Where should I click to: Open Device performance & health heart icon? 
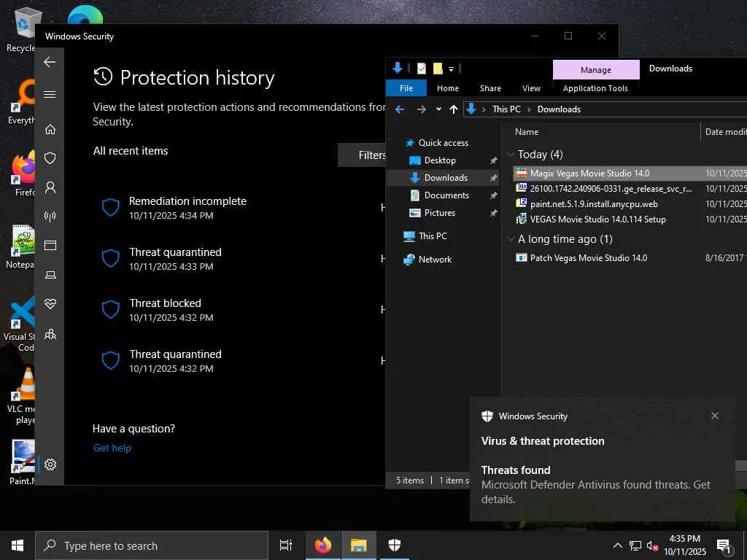[50, 304]
